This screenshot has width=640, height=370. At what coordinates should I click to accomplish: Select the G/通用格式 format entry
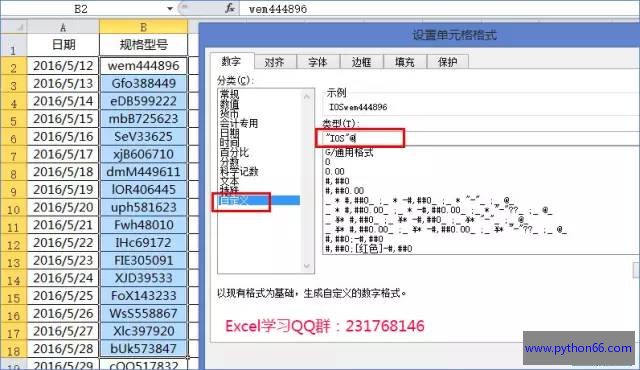point(349,153)
